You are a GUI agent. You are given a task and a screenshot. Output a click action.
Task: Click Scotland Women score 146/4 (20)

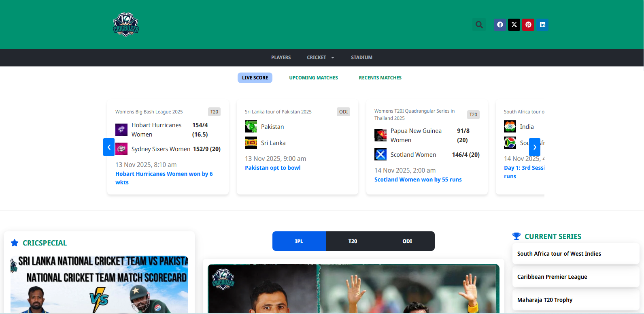click(466, 155)
